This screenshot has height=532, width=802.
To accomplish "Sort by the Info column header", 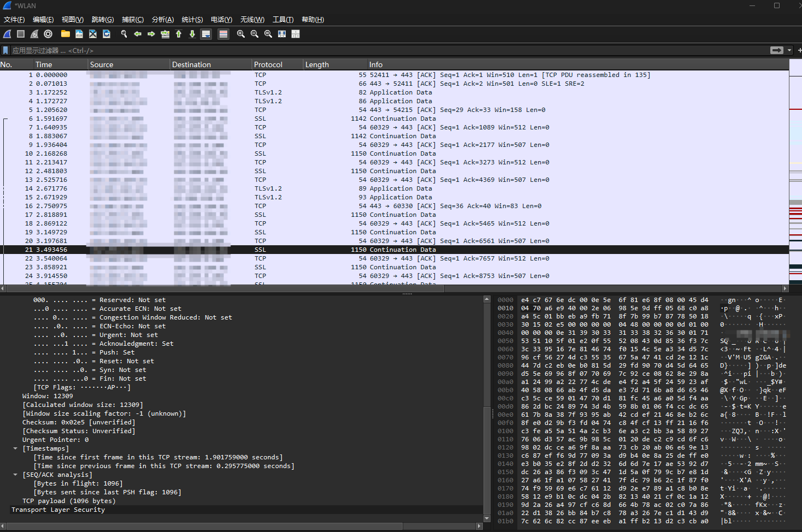I will (x=578, y=64).
